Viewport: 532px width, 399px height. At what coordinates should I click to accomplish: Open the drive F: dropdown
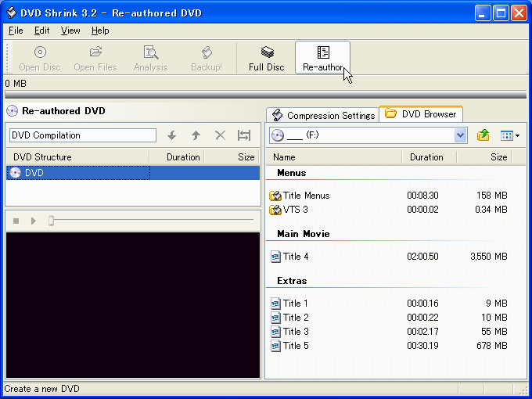tap(460, 135)
